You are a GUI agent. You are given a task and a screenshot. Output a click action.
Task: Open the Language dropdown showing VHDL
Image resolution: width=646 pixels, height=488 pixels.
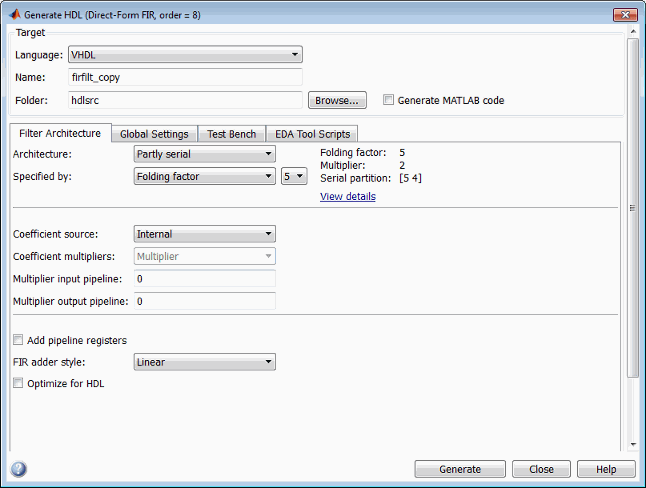pos(185,54)
